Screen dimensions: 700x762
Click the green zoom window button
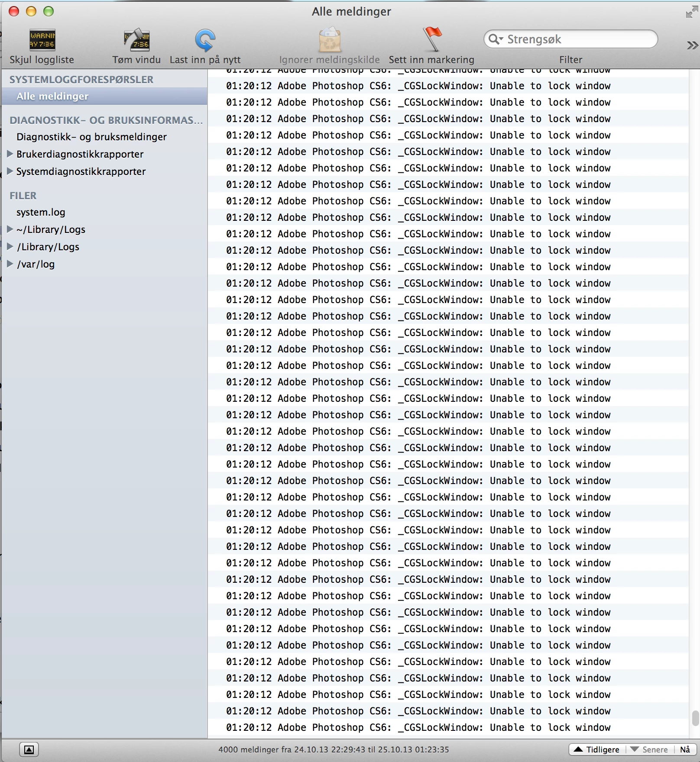tap(49, 11)
